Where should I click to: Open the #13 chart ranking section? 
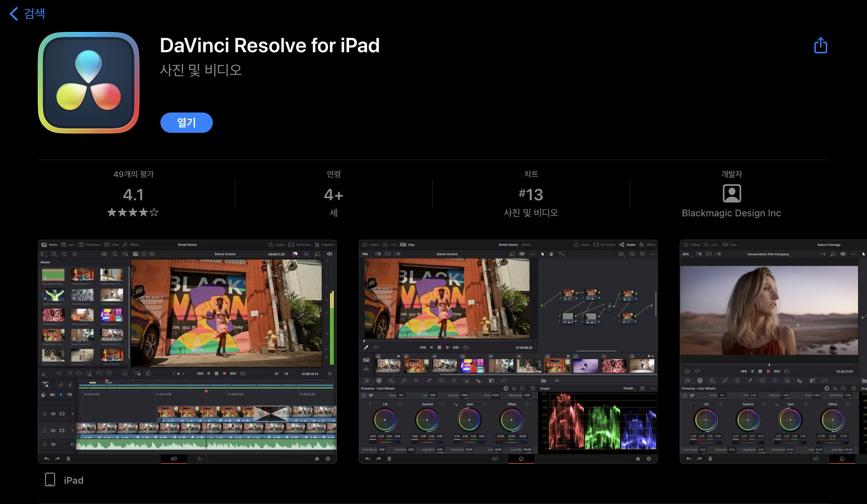(x=531, y=195)
